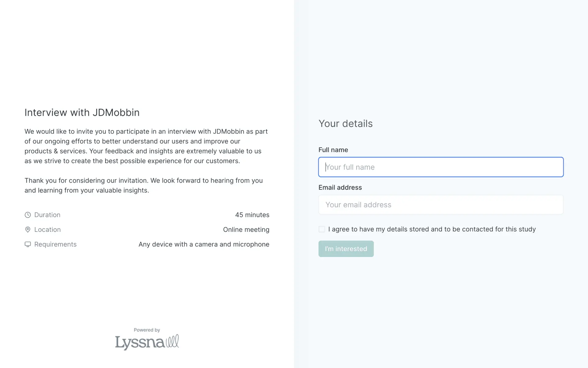The height and width of the screenshot is (368, 588).
Task: Click the monitor icon next to Requirements
Action: (28, 244)
